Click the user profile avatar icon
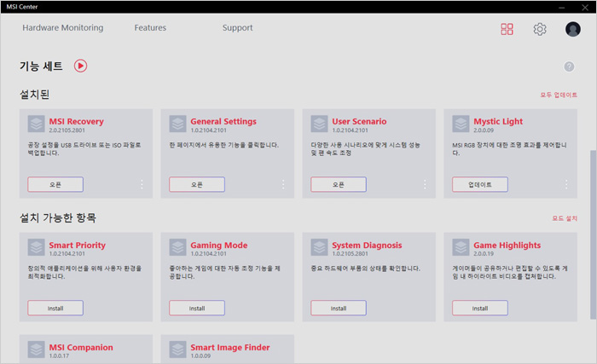 (572, 29)
